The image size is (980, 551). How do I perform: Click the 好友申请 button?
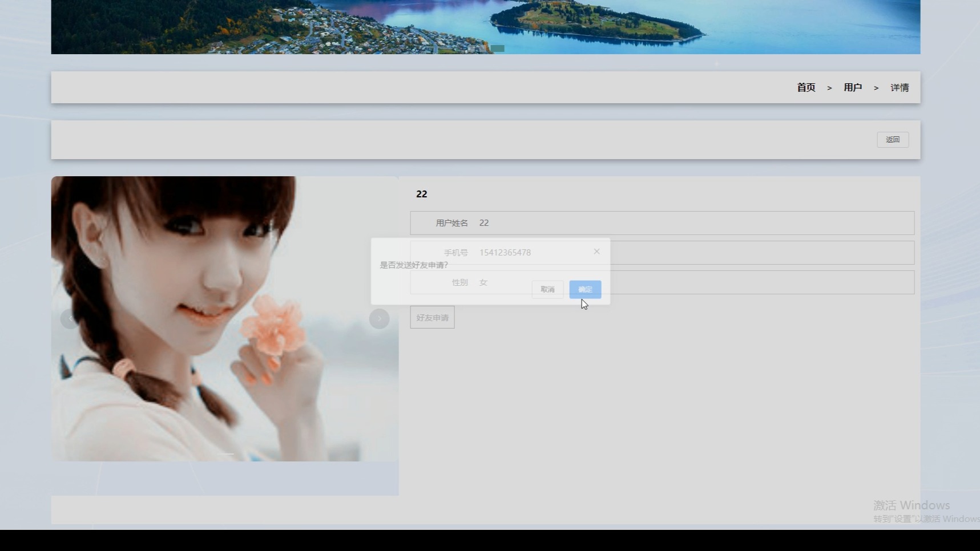click(432, 317)
